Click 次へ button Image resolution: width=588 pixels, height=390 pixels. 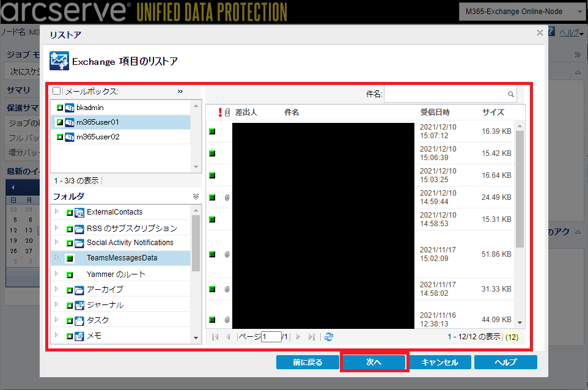(x=374, y=362)
